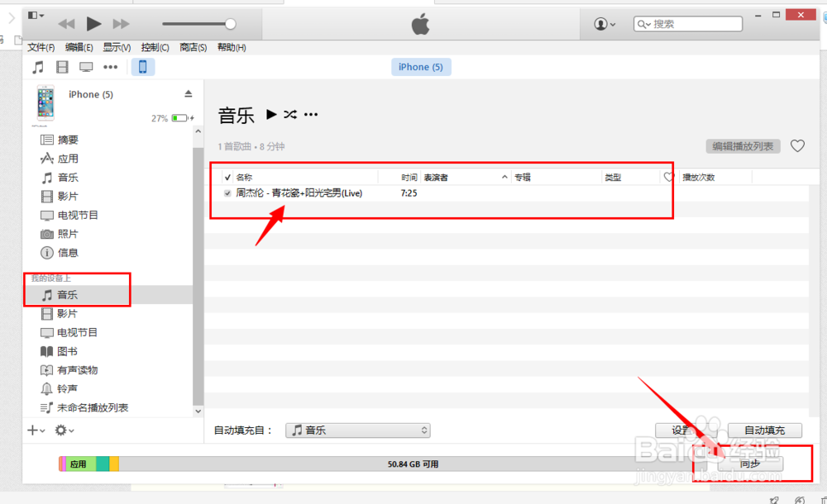The width and height of the screenshot is (827, 504).
Task: Open the gear settings dropdown
Action: [65, 430]
